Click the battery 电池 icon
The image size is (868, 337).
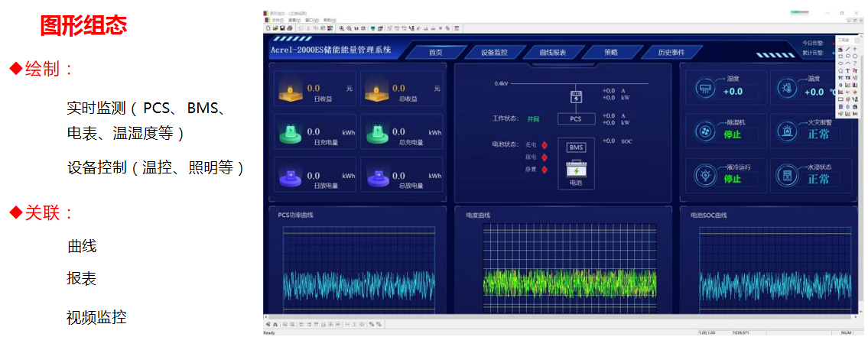[576, 170]
